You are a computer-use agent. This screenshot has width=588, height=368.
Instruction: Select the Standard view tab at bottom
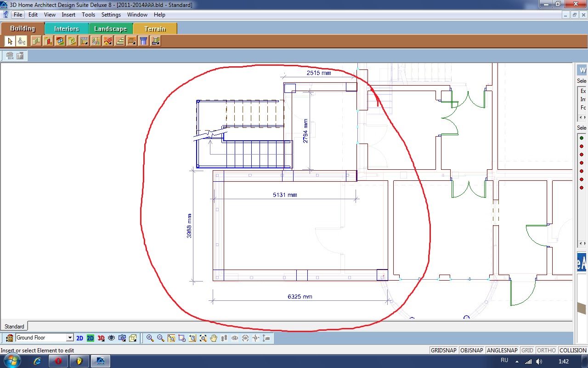coord(14,326)
